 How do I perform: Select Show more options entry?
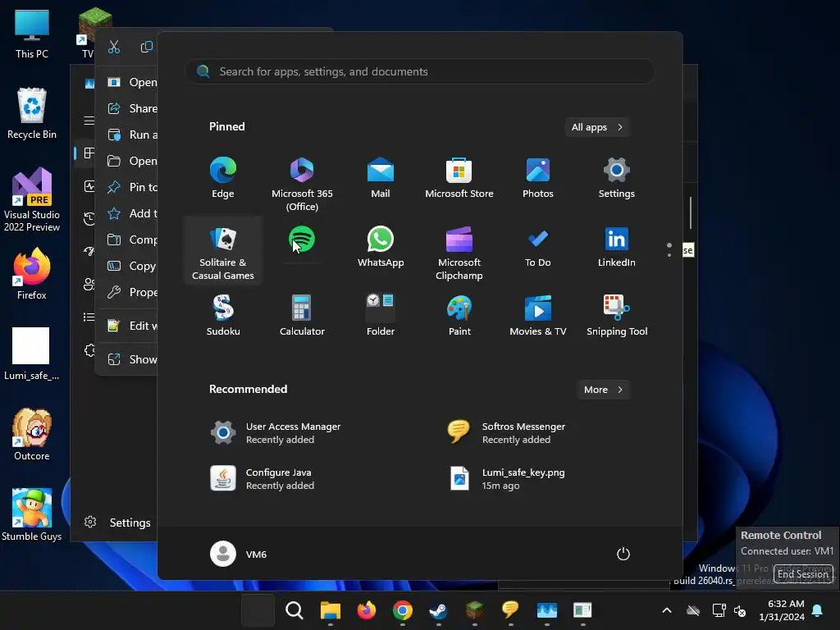click(132, 359)
